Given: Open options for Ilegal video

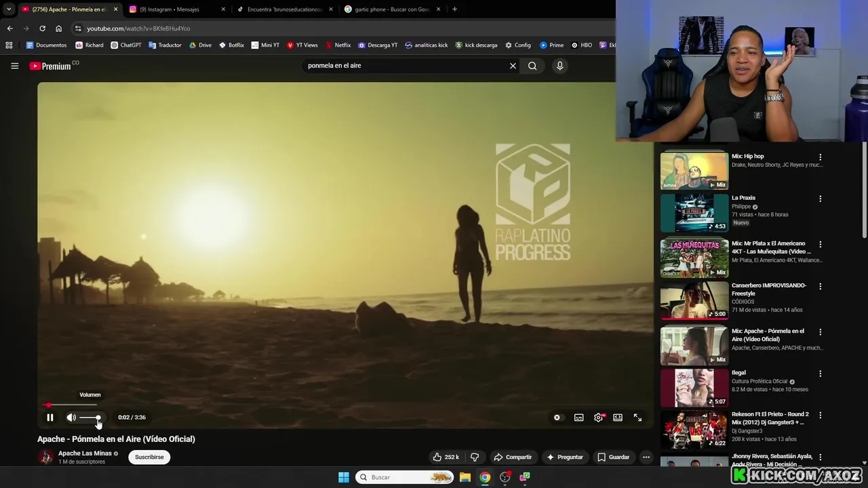Looking at the screenshot, I should pos(820,373).
